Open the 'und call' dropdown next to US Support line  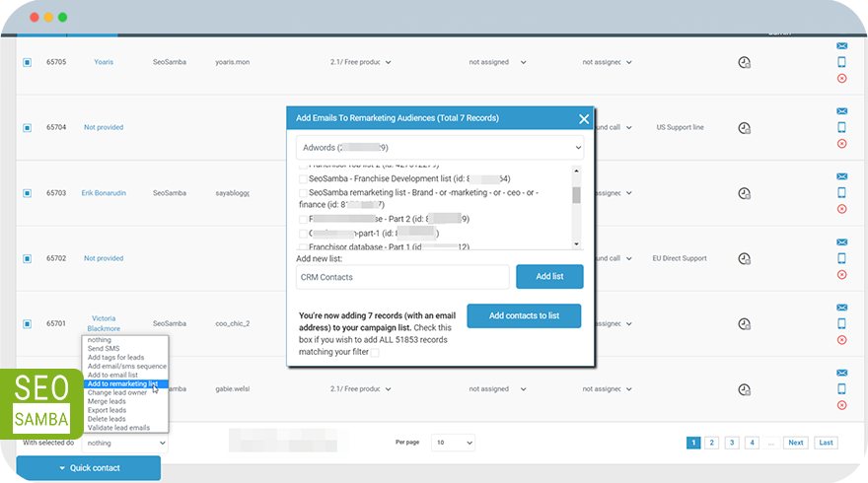coord(614,128)
